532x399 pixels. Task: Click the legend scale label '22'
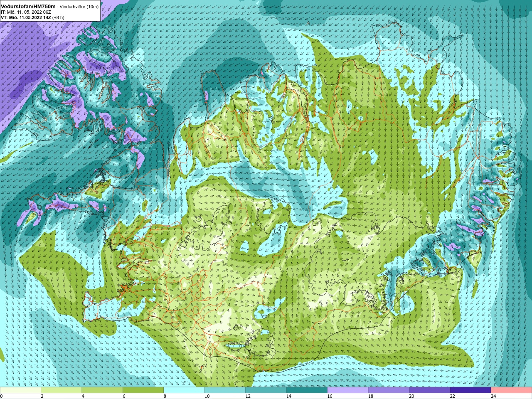click(x=453, y=396)
